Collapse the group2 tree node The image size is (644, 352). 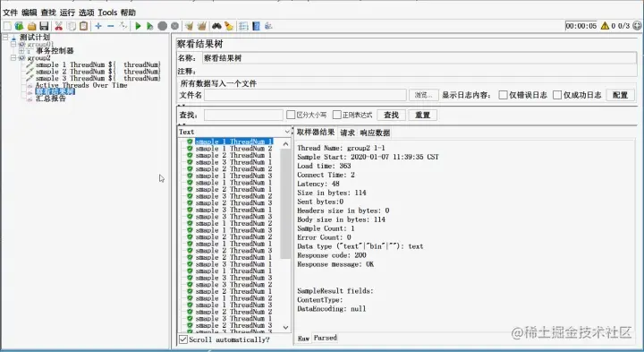pos(13,58)
